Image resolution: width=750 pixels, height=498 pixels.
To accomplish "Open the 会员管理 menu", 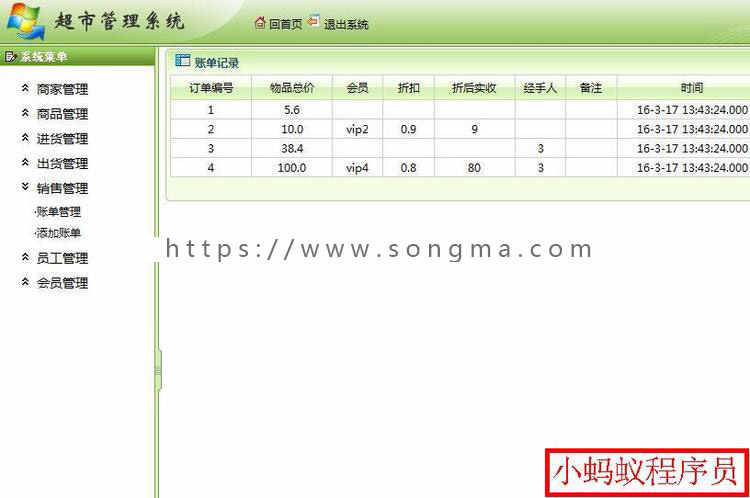I will click(x=62, y=283).
